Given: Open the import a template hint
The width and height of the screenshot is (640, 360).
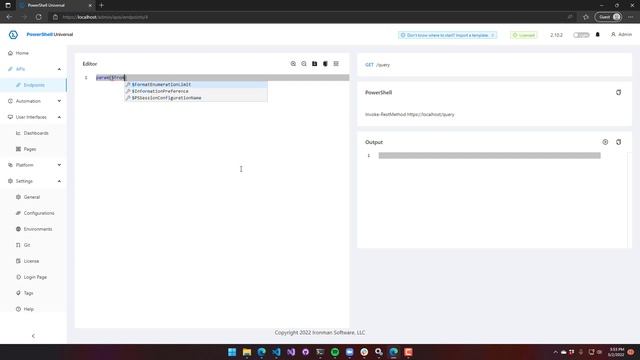Looking at the screenshot, I should (447, 35).
